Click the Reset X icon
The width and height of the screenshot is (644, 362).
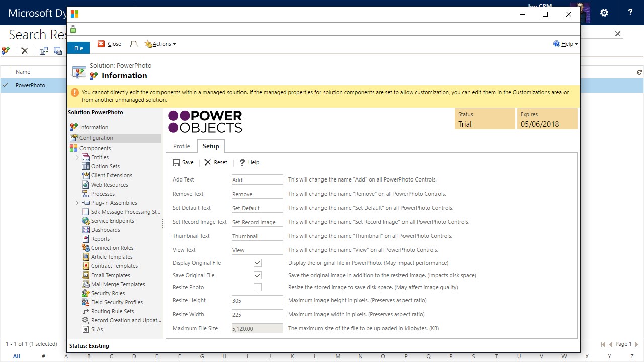(208, 163)
